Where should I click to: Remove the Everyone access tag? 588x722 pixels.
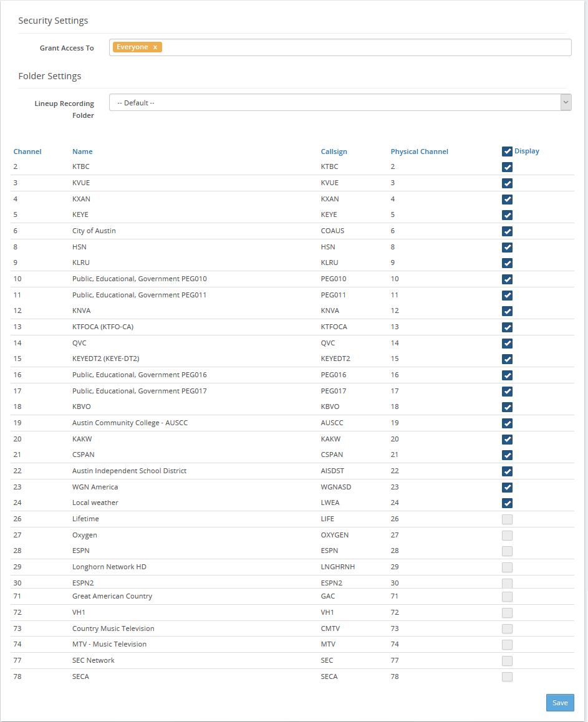[x=155, y=47]
